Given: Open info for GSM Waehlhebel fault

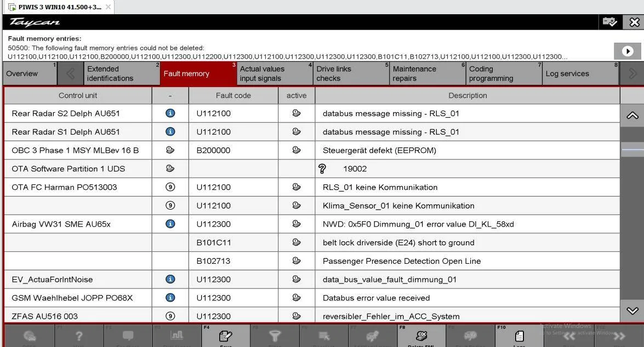Looking at the screenshot, I should (170, 298).
